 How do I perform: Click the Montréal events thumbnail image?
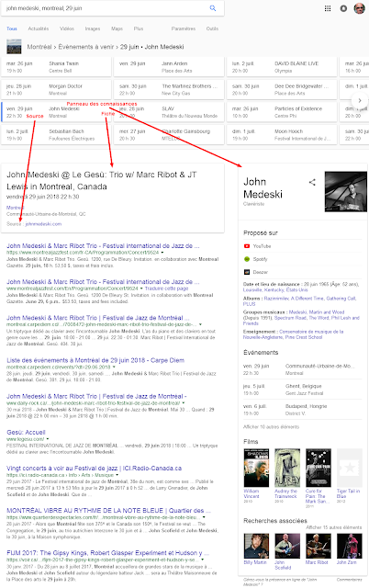[14, 47]
